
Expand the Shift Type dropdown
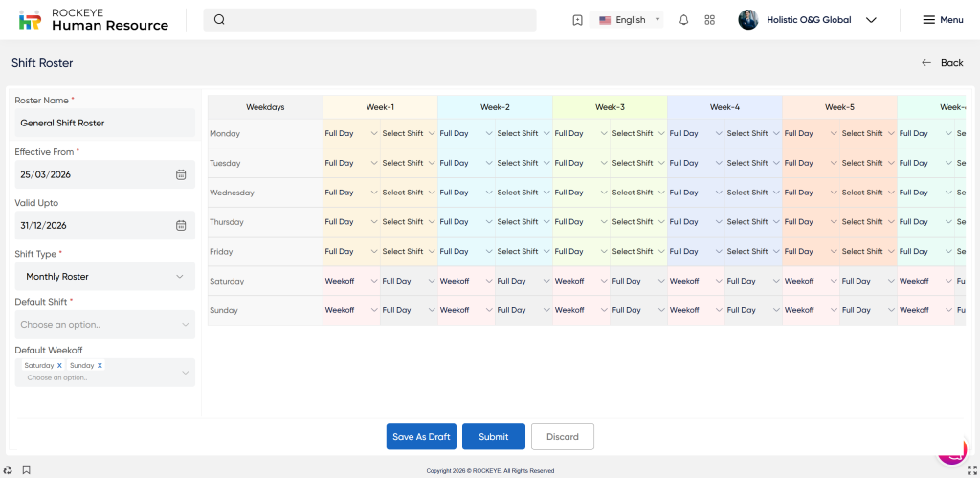point(104,277)
